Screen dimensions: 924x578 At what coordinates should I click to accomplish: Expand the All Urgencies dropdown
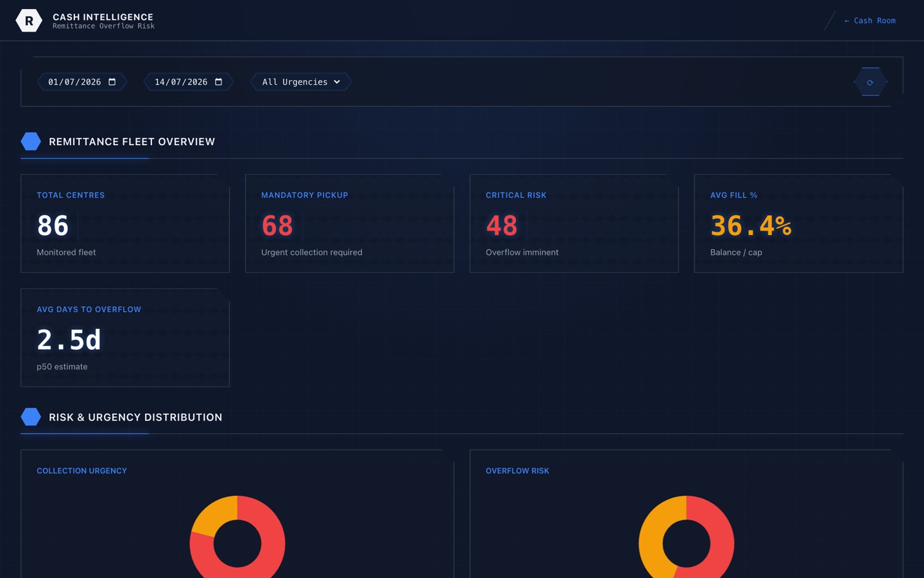[301, 82]
